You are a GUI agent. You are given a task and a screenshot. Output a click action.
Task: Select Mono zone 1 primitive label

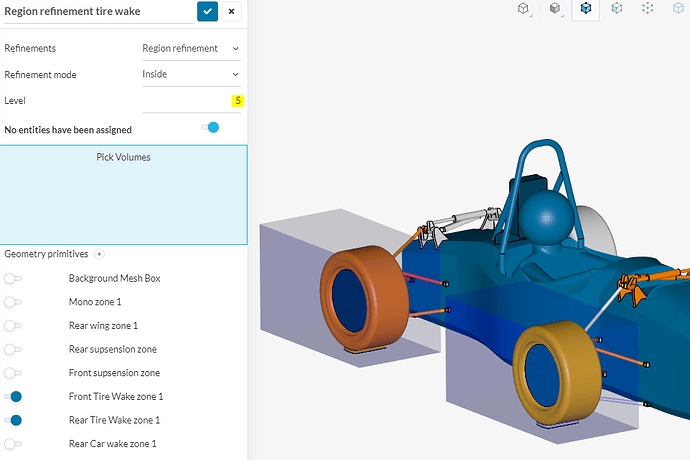[x=95, y=302]
